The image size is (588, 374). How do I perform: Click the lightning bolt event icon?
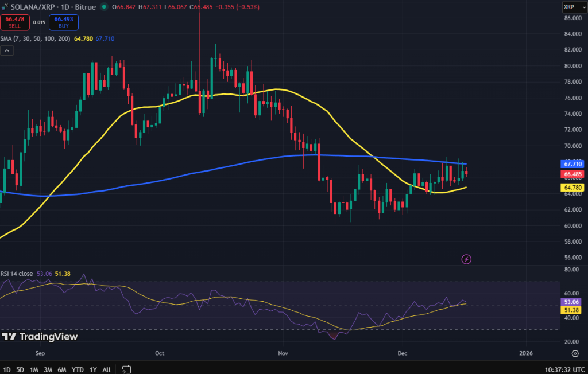coord(466,259)
